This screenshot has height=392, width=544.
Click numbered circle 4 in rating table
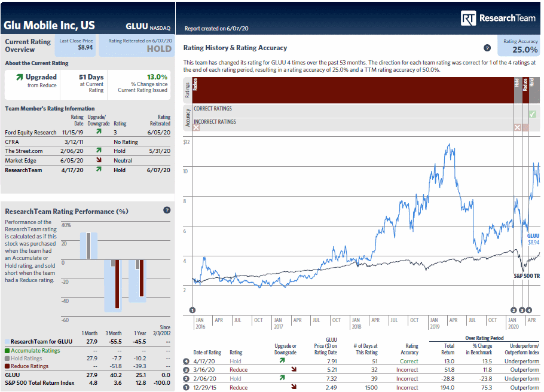187,361
